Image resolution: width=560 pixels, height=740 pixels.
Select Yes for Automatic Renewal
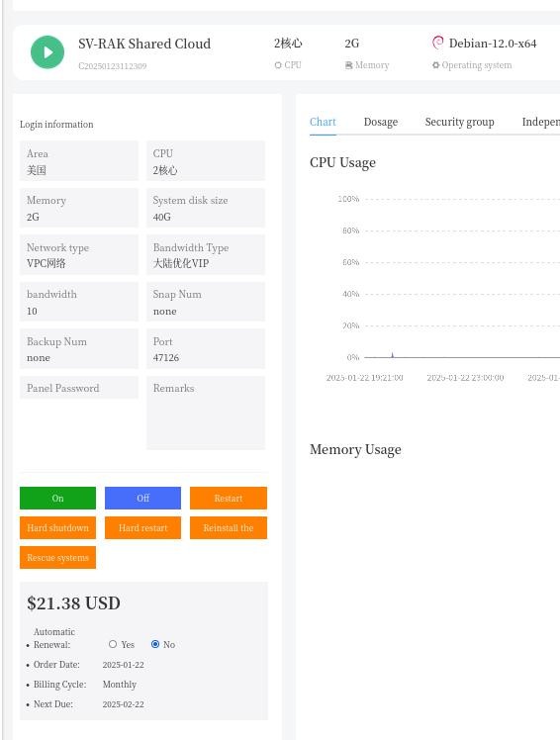[x=113, y=644]
